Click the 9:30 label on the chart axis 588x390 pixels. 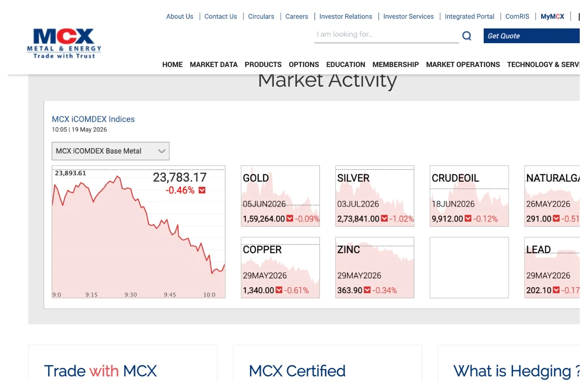coord(131,295)
